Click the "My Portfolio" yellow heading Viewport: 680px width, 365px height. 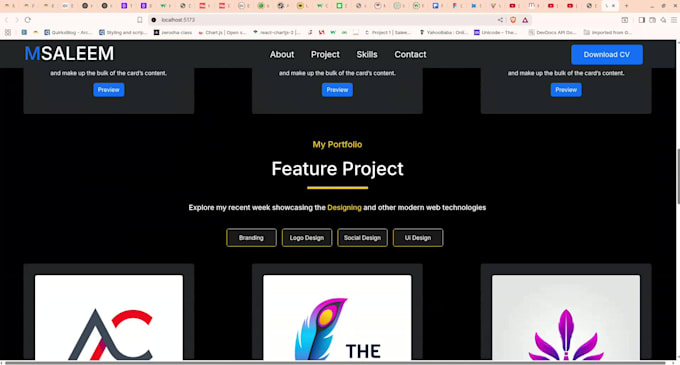337,144
